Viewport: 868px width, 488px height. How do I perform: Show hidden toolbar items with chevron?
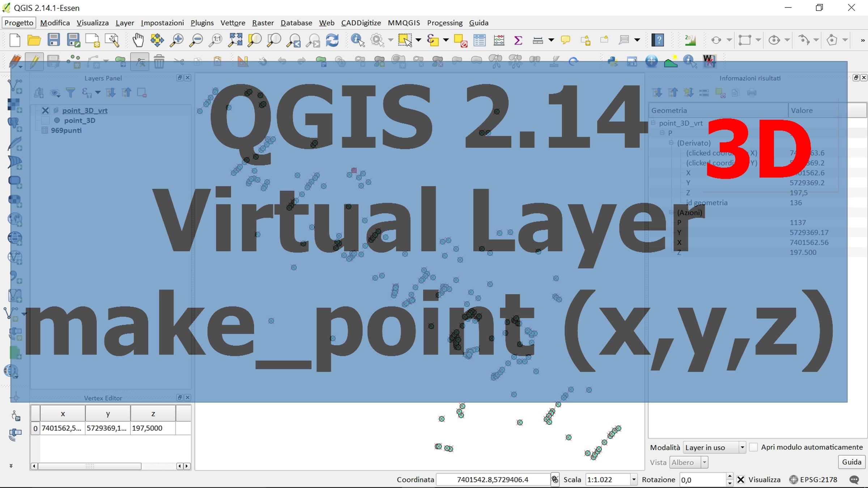click(862, 40)
